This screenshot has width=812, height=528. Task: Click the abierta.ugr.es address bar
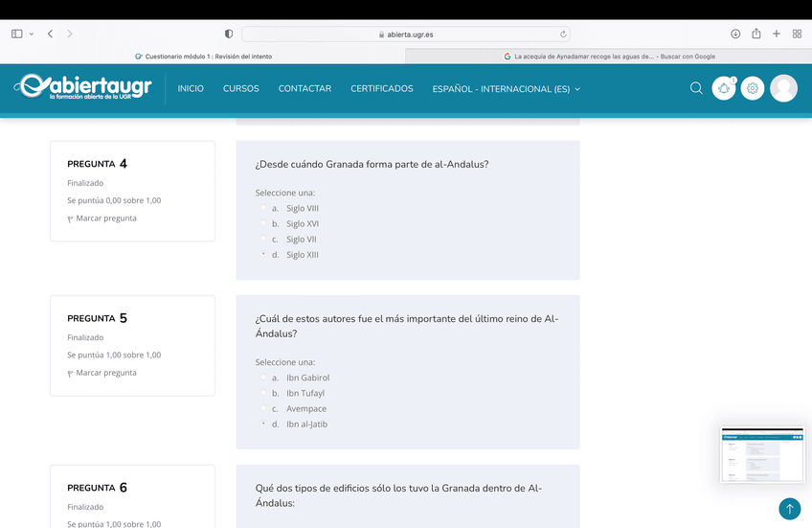click(x=406, y=34)
